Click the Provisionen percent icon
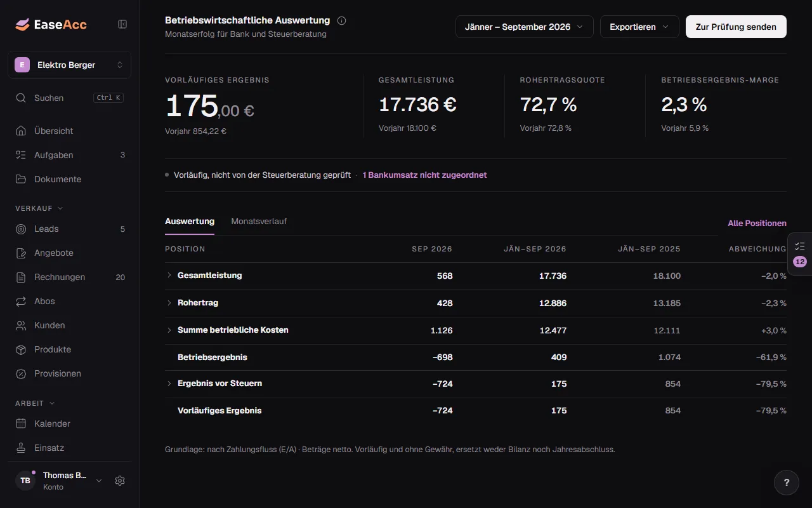This screenshot has height=508, width=812. [21, 373]
